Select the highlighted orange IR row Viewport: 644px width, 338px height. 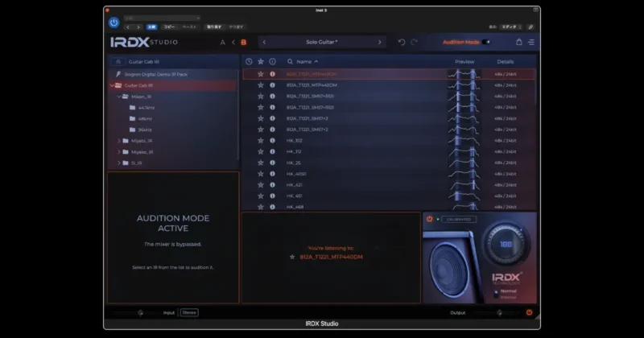pos(389,74)
